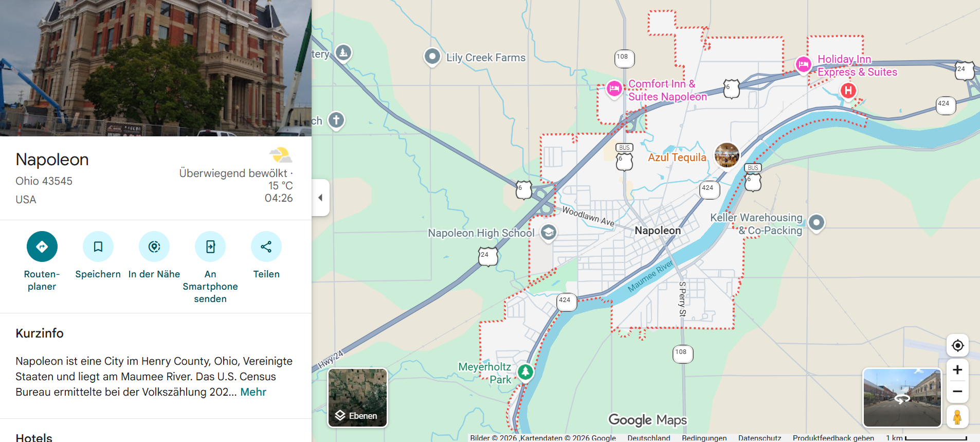The width and height of the screenshot is (980, 442).
Task: Click the Meyerholtz Park label
Action: 485,373
